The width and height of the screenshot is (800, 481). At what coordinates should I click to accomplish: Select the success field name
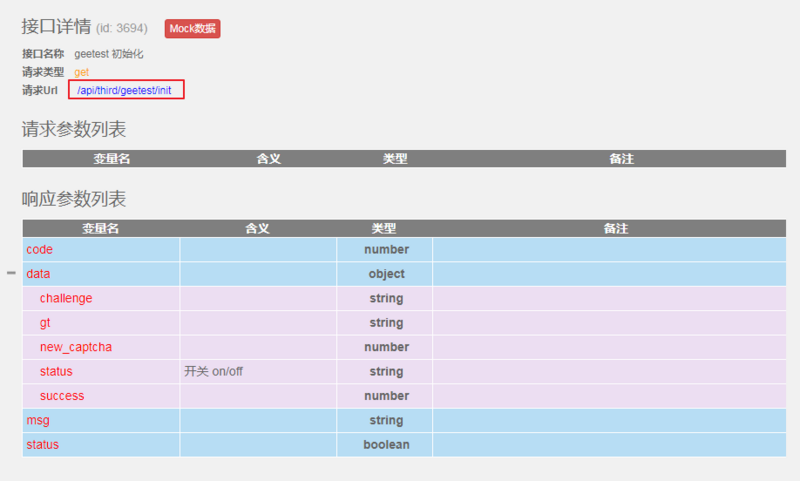click(62, 396)
